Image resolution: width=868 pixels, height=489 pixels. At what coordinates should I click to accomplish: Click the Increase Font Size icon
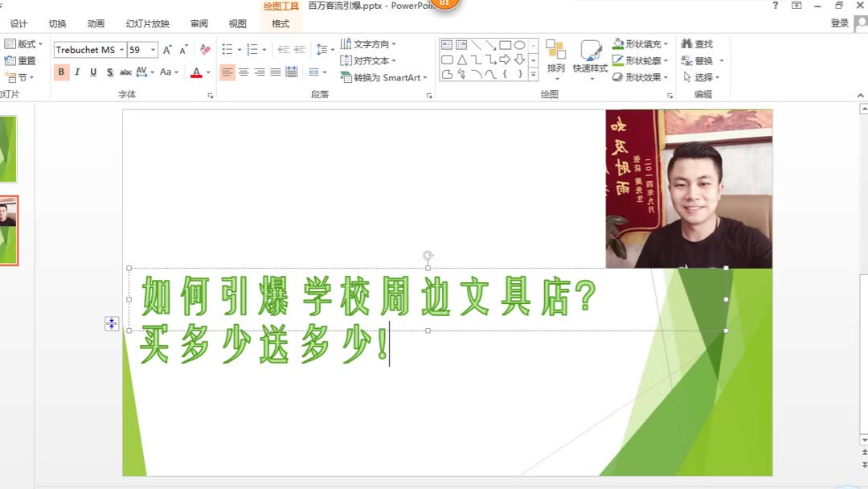coord(166,48)
